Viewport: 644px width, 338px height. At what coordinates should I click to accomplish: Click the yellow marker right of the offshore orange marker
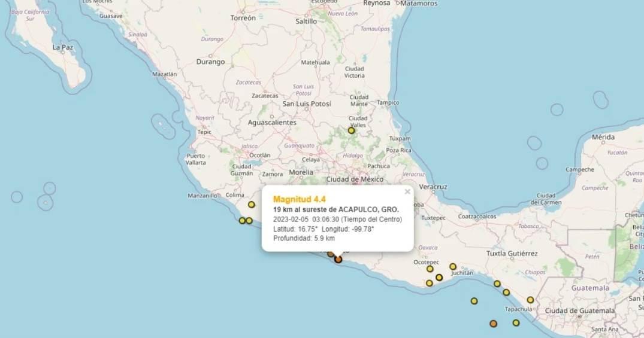pos(516,323)
